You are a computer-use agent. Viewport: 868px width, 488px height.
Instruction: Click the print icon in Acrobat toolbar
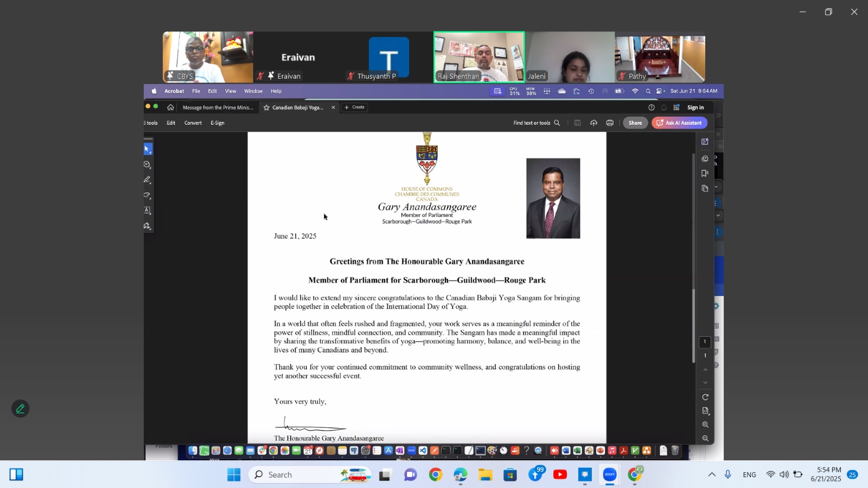[x=610, y=123]
